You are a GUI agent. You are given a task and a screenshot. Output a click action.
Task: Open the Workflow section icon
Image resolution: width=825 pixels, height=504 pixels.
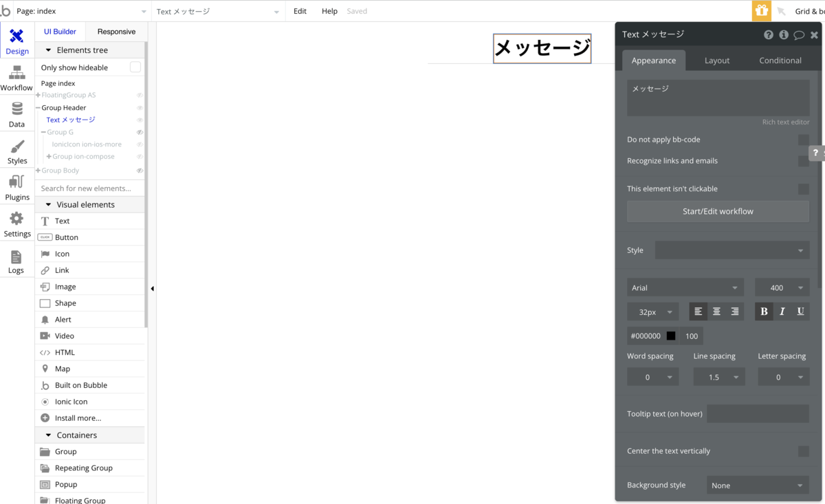pyautogui.click(x=16, y=73)
